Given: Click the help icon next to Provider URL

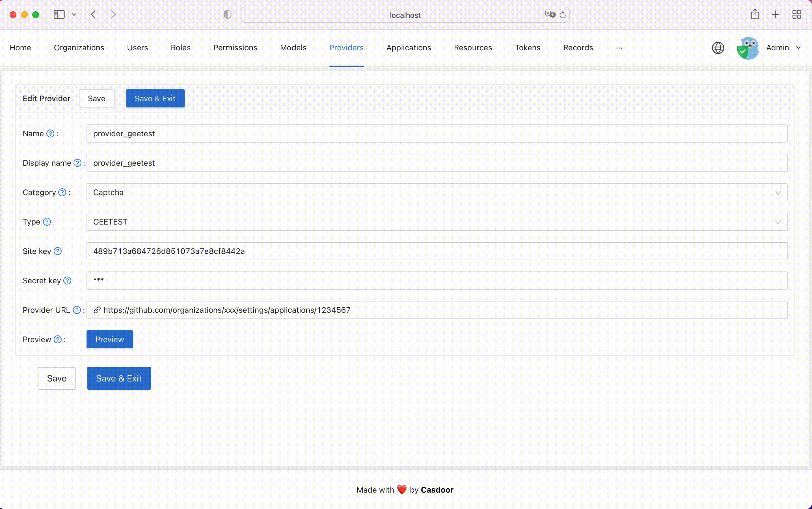Looking at the screenshot, I should pos(77,310).
